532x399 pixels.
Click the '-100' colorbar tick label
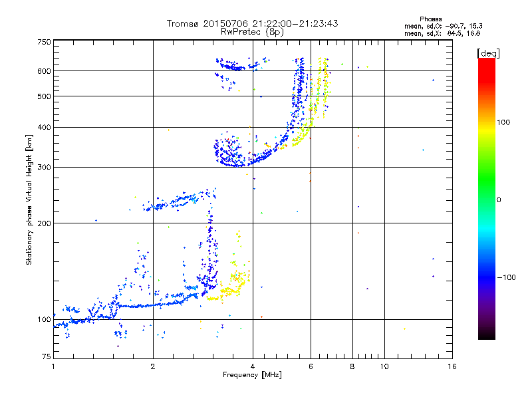[506, 277]
